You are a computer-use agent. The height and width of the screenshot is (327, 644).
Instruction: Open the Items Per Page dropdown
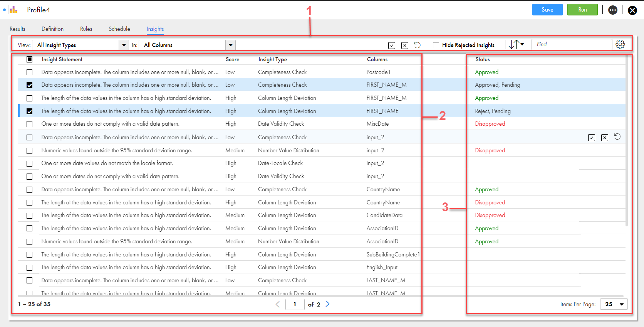pos(614,304)
